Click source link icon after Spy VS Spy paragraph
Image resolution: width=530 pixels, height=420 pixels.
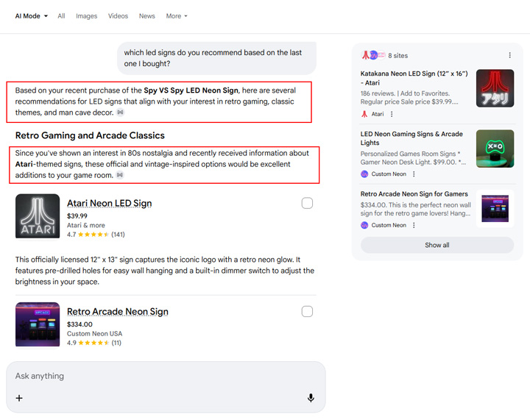[x=120, y=113]
